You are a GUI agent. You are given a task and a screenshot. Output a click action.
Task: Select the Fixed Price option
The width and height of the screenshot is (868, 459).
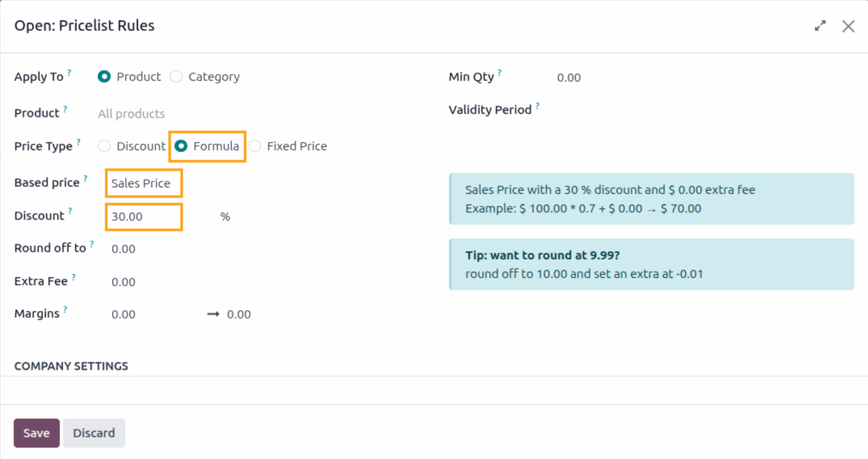click(x=254, y=146)
